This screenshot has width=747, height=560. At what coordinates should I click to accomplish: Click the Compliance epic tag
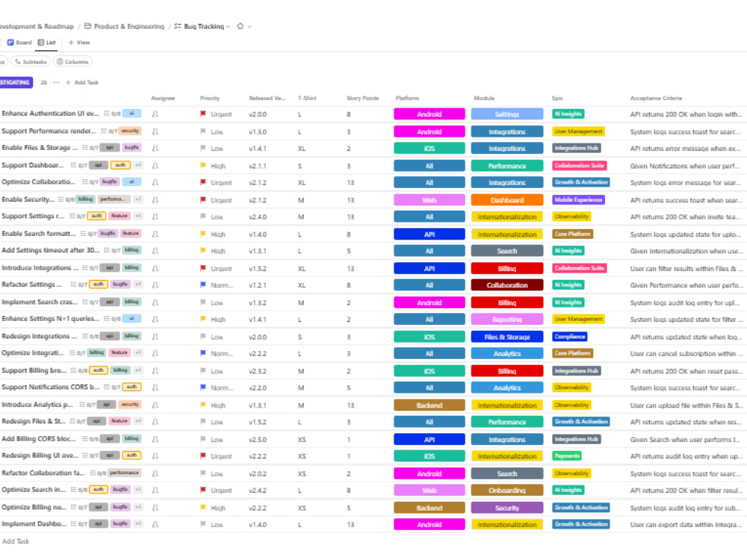click(x=570, y=336)
